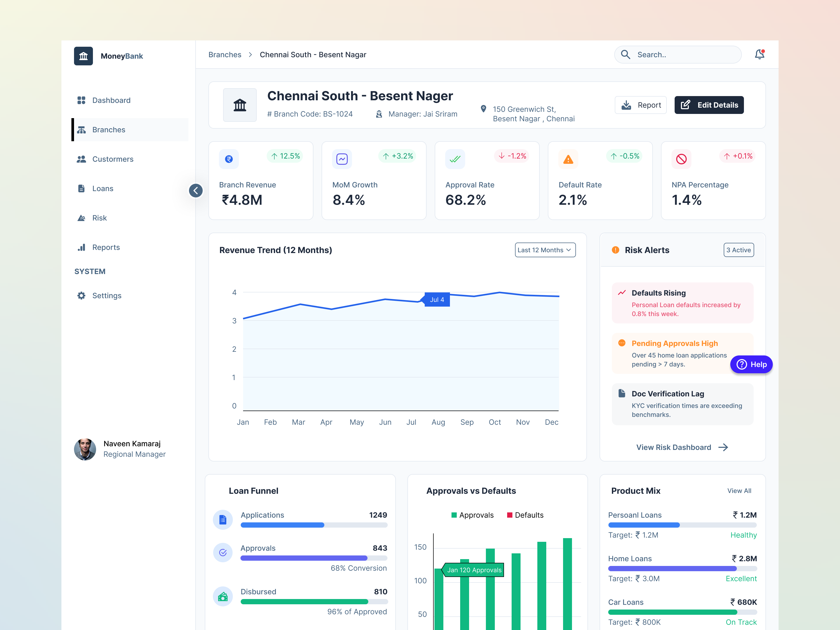Screen dimensions: 840x630
Task: Click the Loans sidebar icon
Action: [x=82, y=188]
